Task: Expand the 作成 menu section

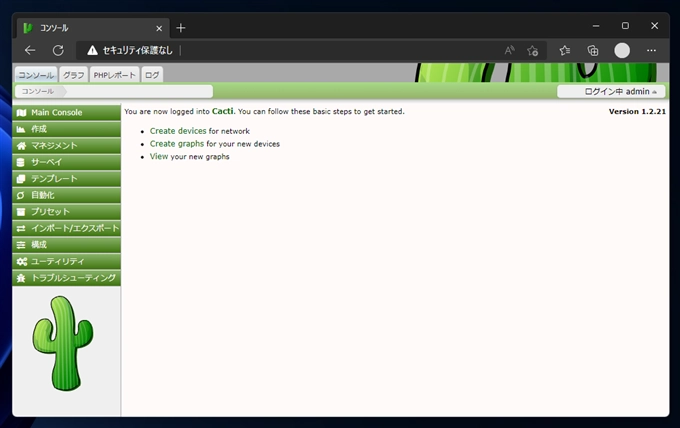Action: 66,129
